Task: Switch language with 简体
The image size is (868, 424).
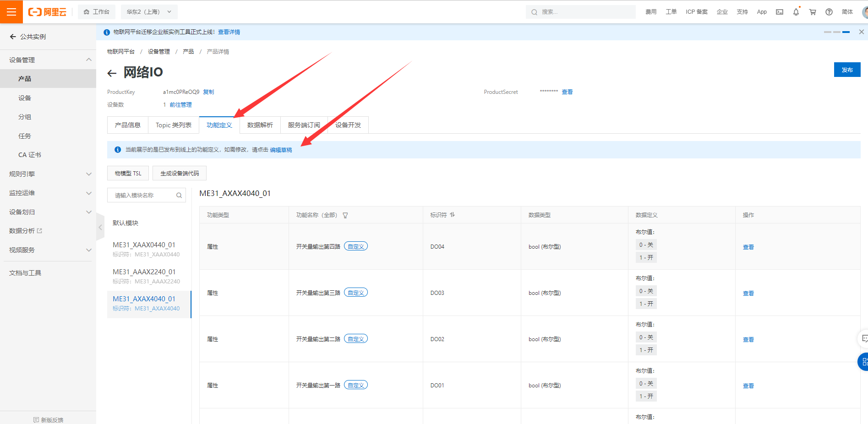Action: pyautogui.click(x=847, y=12)
